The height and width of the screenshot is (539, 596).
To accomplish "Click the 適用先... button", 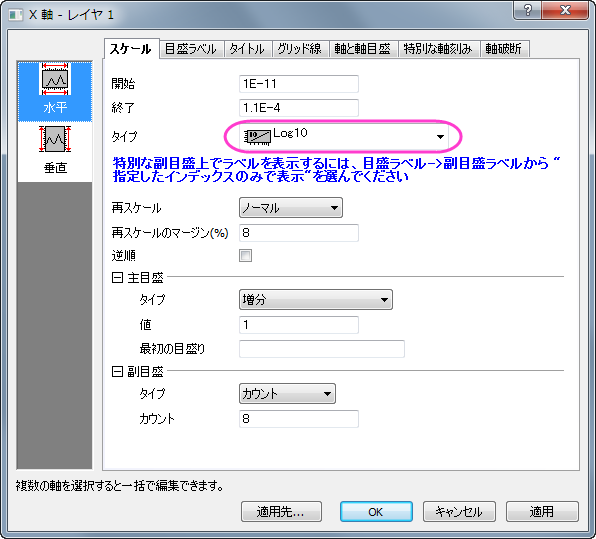I will pos(281,512).
